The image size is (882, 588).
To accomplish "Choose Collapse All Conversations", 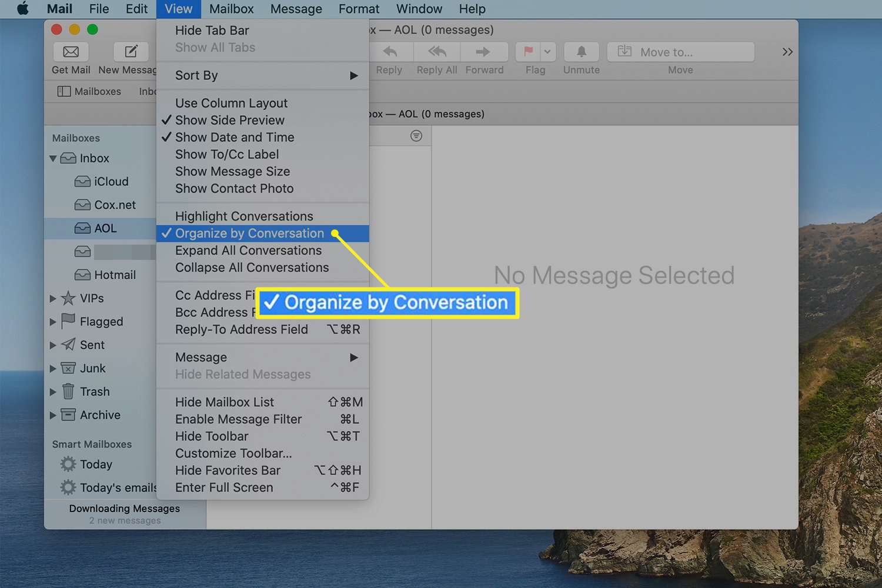I will [x=263, y=268].
